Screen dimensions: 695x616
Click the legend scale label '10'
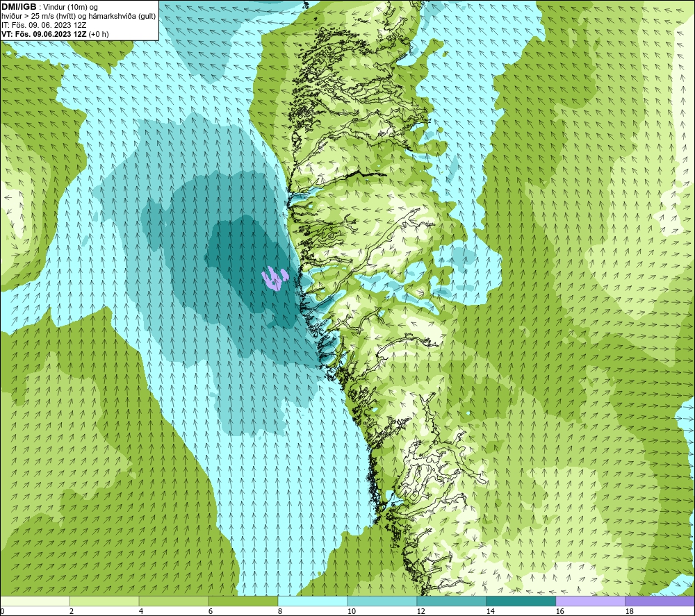click(x=351, y=612)
